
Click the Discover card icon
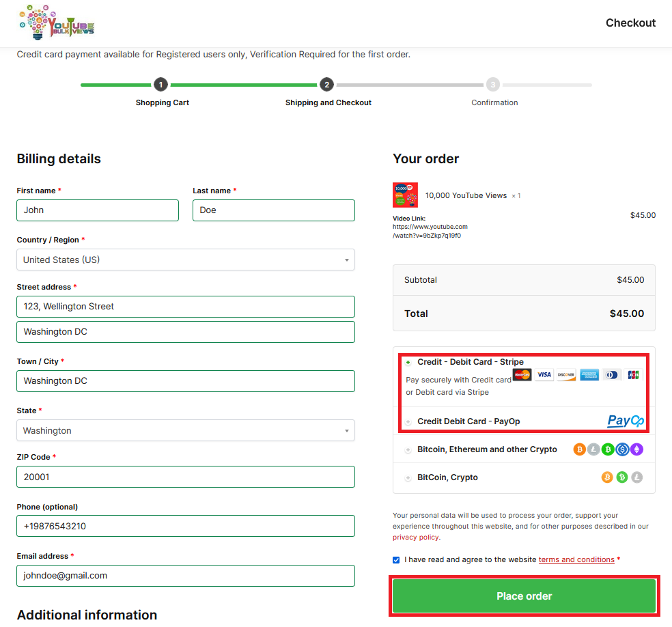point(566,374)
